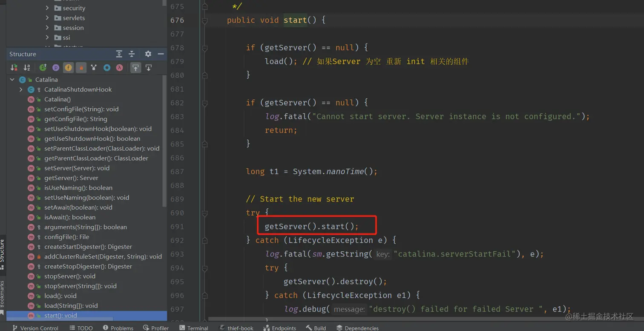Select configFile(): File method
The width and height of the screenshot is (644, 331).
(x=66, y=236)
